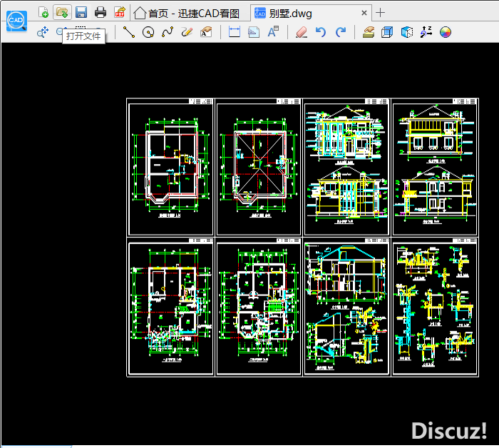Click the top-left floor plan sheet
The image size is (499, 448).
pos(170,167)
